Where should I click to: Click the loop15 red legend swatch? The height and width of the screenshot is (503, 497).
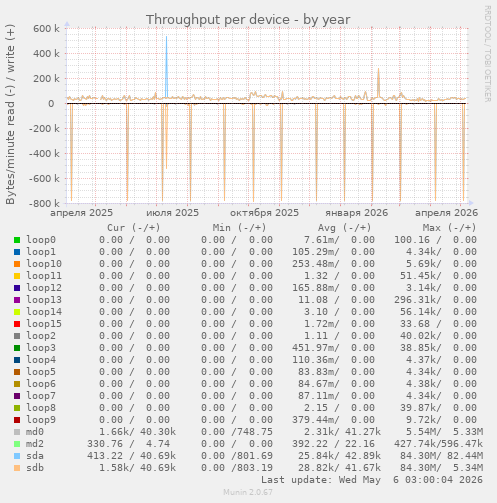click(x=17, y=324)
